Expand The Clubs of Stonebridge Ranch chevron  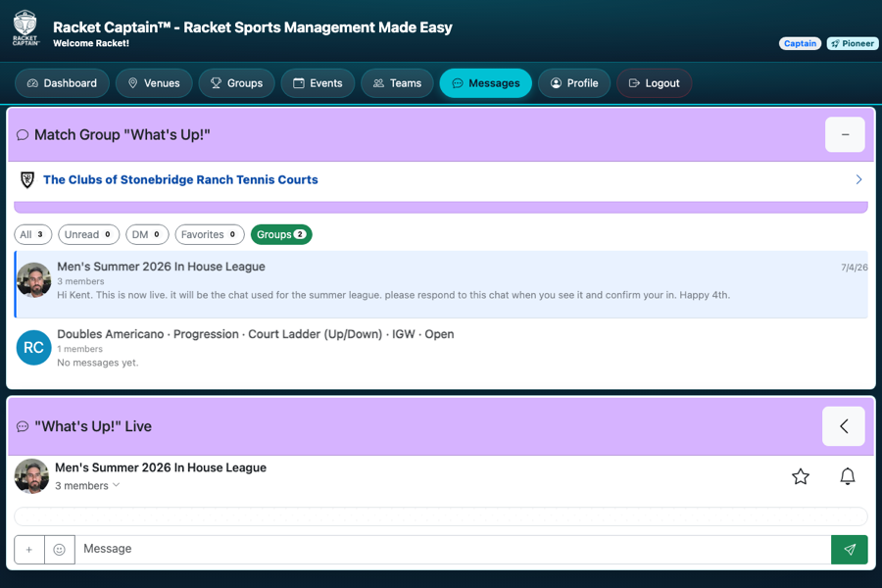(x=858, y=179)
